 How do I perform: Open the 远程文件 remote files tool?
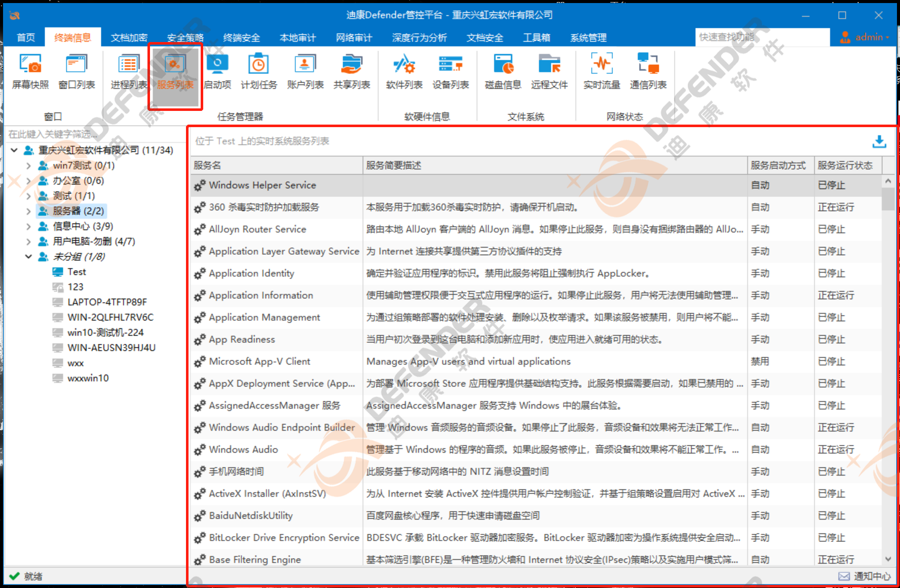[x=549, y=71]
